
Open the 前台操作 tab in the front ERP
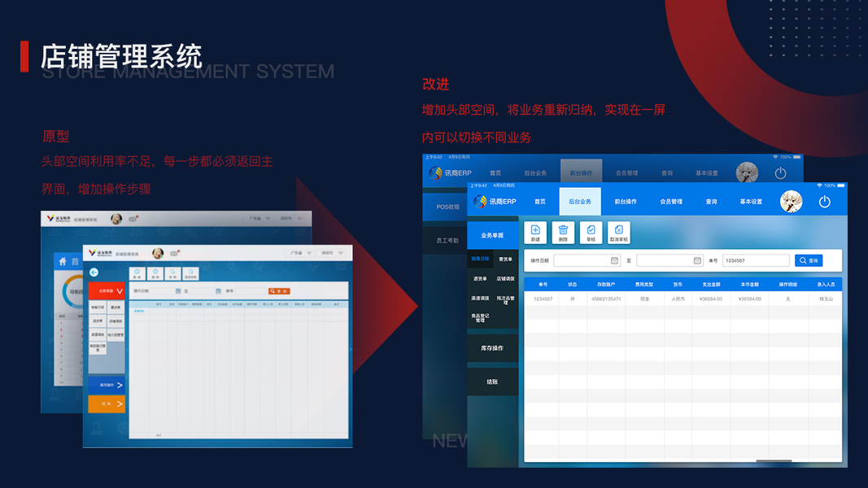pos(626,202)
